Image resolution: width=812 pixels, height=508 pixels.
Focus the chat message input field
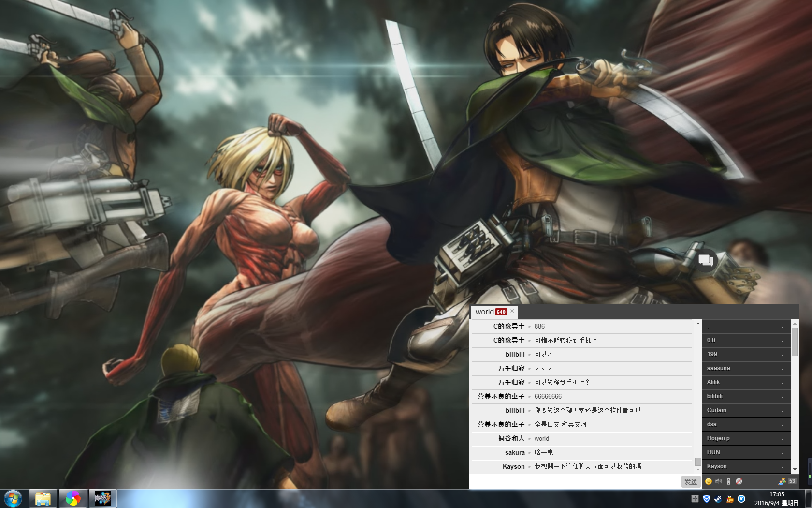pyautogui.click(x=575, y=482)
